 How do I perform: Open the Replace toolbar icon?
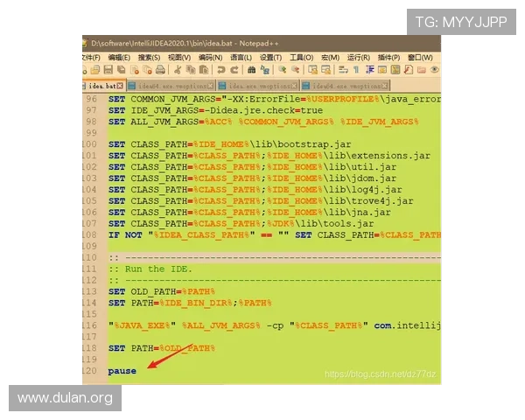265,70
